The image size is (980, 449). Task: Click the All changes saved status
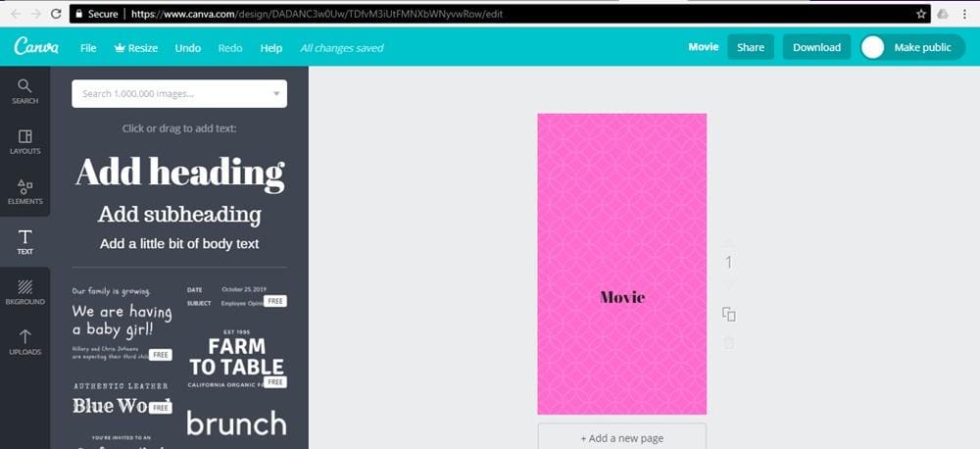(x=342, y=47)
